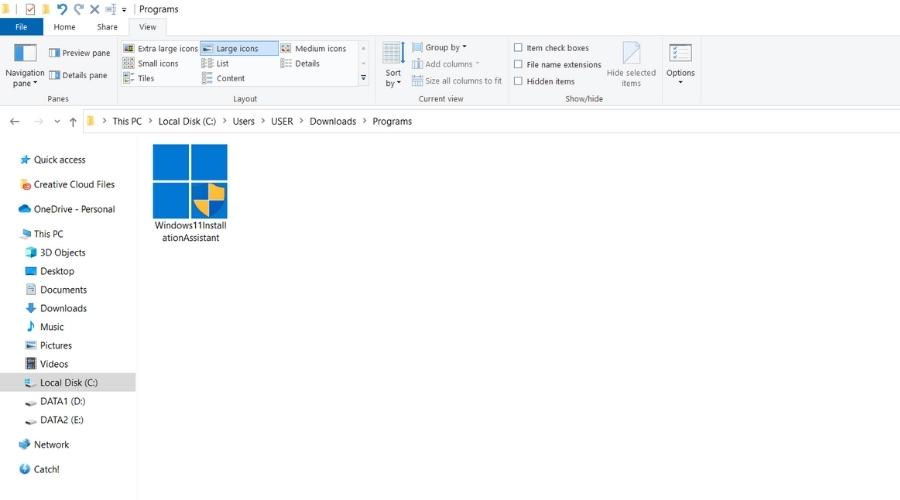Image resolution: width=900 pixels, height=500 pixels.
Task: Go back with the Back arrow
Action: point(15,121)
